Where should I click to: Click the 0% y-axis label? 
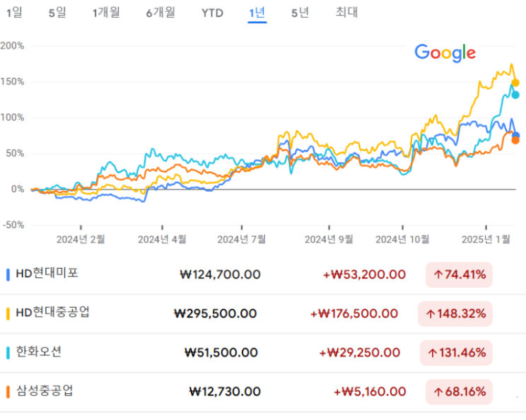18,189
